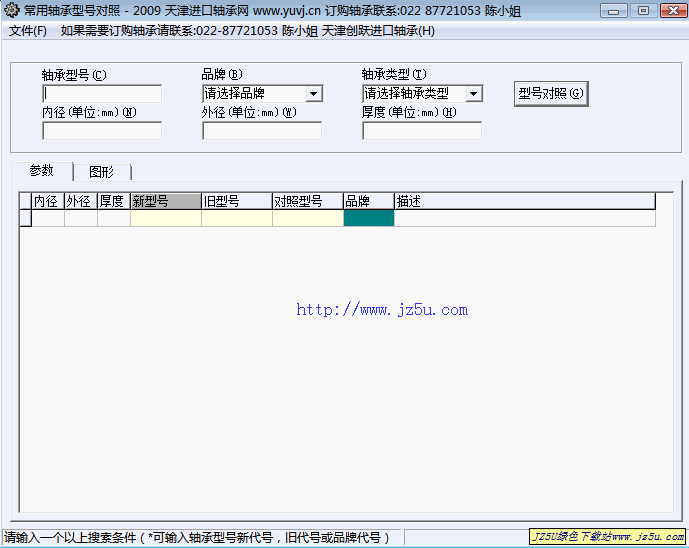The image size is (689, 548).
Task: Click the 轴承型号 input field
Action: coord(102,94)
